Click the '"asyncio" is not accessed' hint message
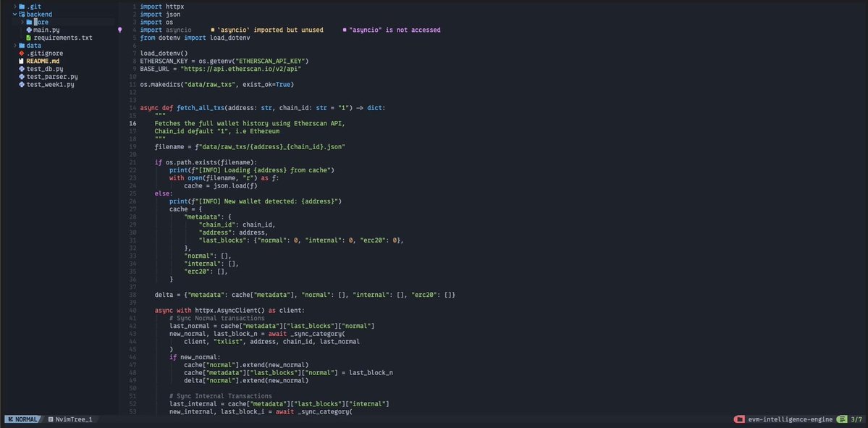This screenshot has height=428, width=868. (x=395, y=30)
